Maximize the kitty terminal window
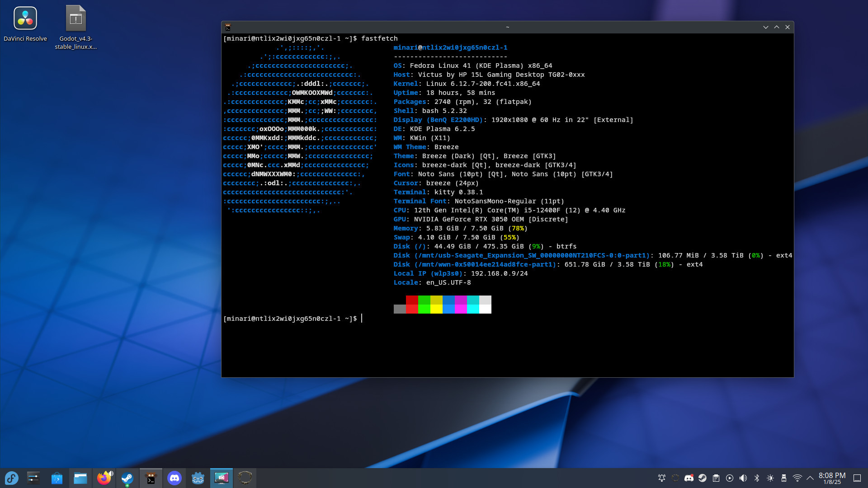Image resolution: width=868 pixels, height=488 pixels. [x=777, y=27]
